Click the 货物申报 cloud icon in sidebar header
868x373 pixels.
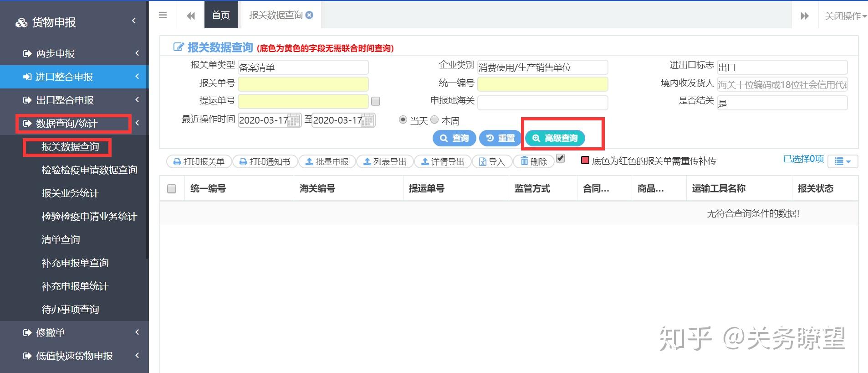(21, 22)
